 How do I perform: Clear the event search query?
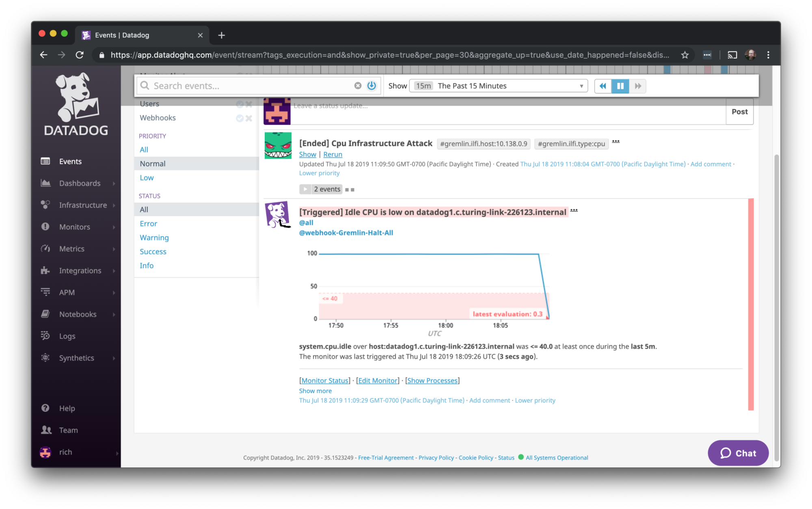tap(358, 85)
